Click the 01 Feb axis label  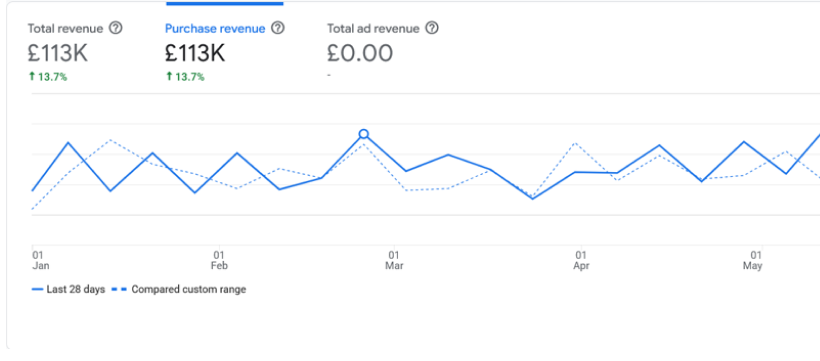coord(220,261)
